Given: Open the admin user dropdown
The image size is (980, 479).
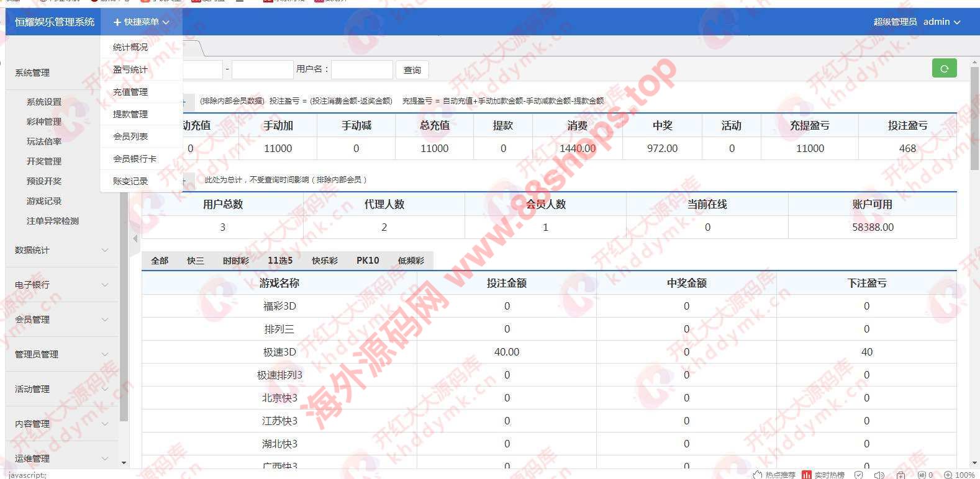Looking at the screenshot, I should [941, 22].
